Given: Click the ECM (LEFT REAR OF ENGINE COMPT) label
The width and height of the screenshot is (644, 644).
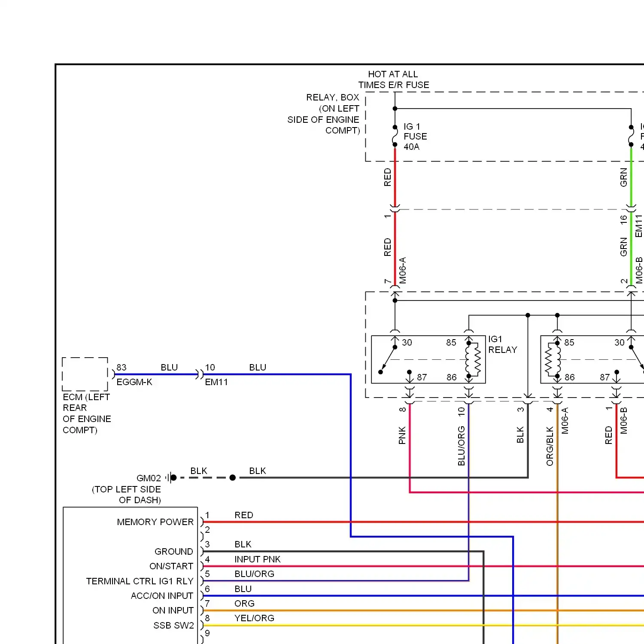Looking at the screenshot, I should coord(87,413).
